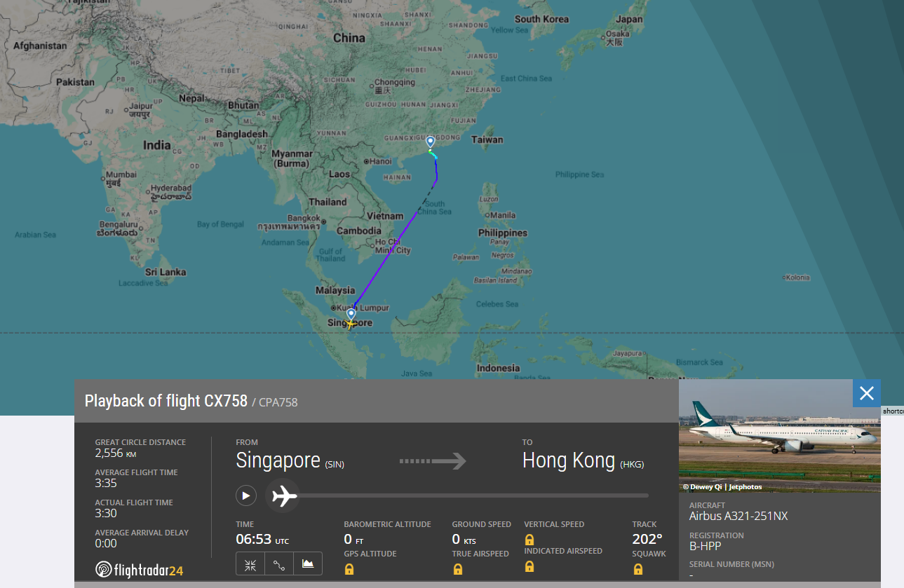Screen dimensions: 904x588
Task: Click the Singapore origin marker pin on map
Action: 351,314
